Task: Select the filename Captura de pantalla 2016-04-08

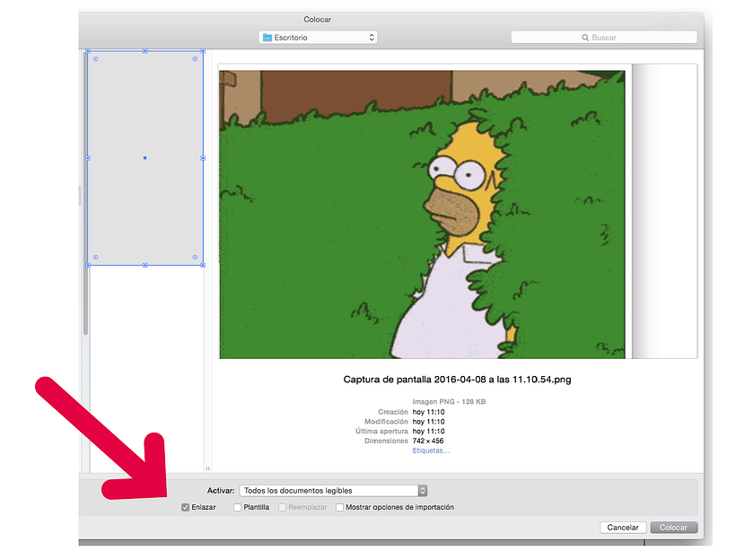Action: tap(459, 379)
